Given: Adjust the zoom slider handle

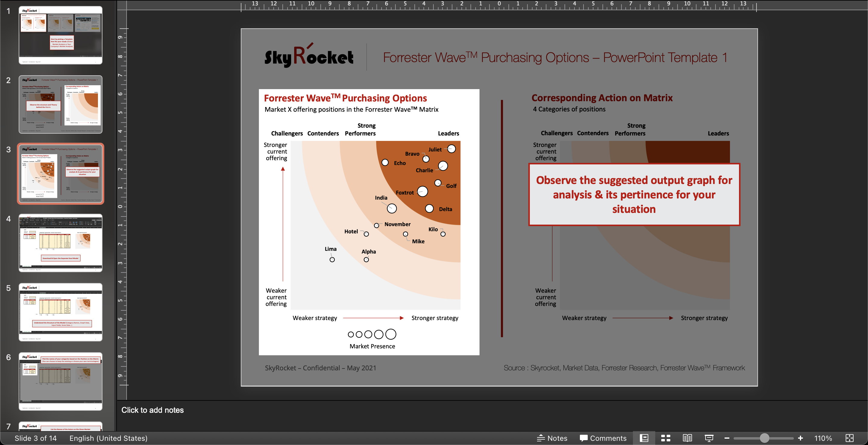Looking at the screenshot, I should click(x=765, y=438).
